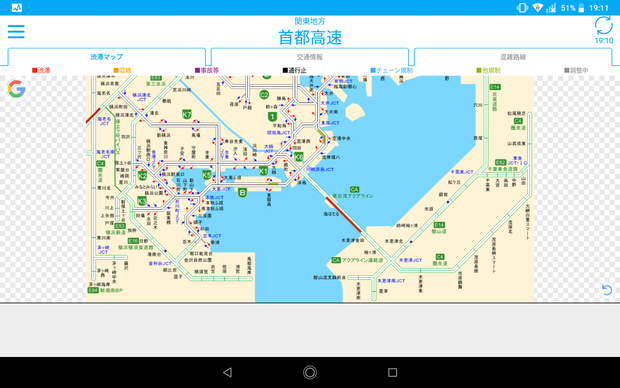Screen dimensions: 620x388
Task: Tap the refresh icon above 19:10
Action: click(x=604, y=26)
